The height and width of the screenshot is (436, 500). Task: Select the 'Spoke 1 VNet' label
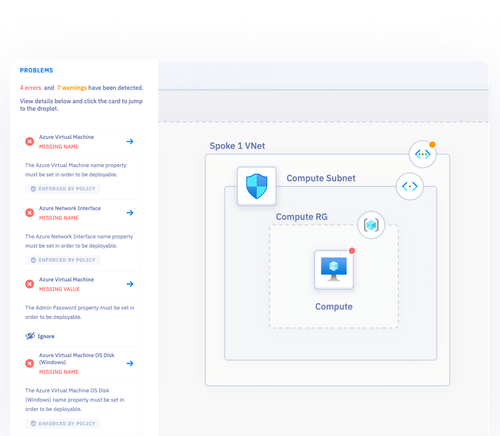click(237, 146)
